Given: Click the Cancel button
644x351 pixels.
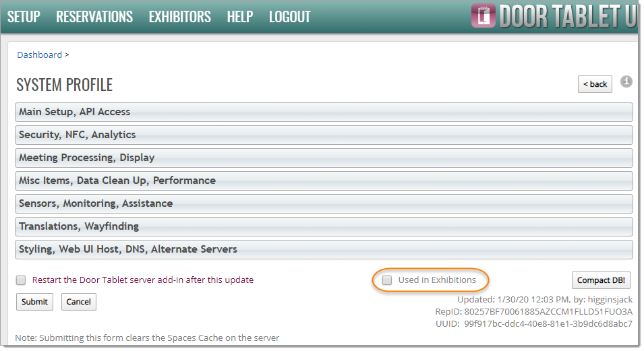Looking at the screenshot, I should click(x=78, y=302).
